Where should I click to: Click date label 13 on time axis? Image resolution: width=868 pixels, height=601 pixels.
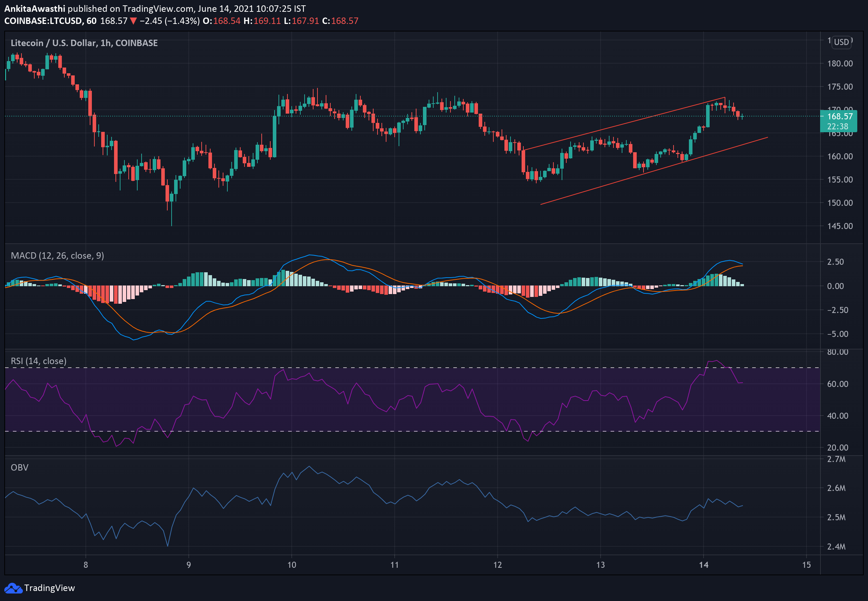point(601,565)
